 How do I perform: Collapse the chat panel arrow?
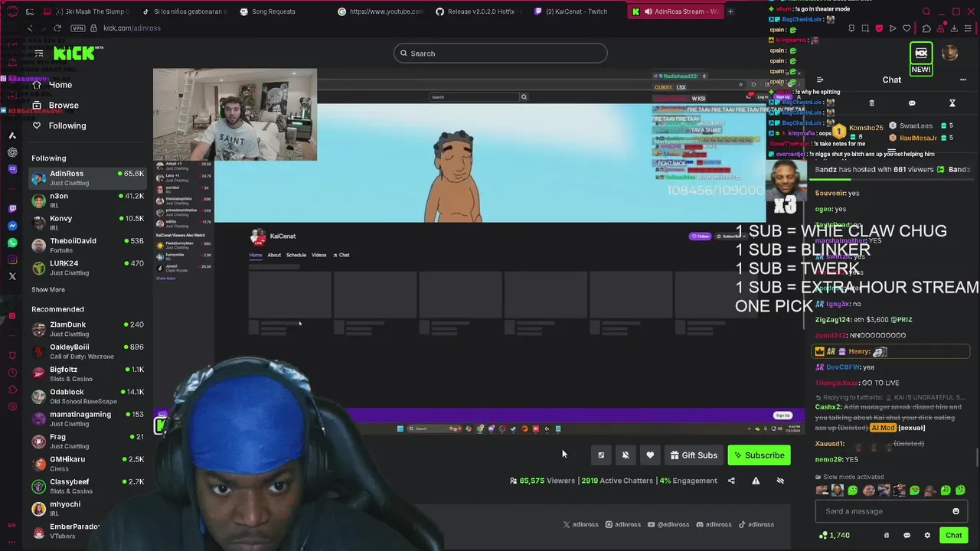click(820, 80)
